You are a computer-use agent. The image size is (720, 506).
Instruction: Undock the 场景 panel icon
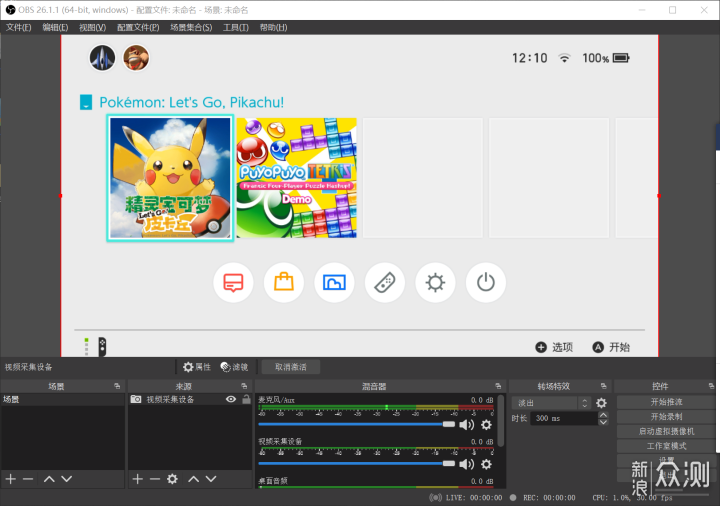117,386
